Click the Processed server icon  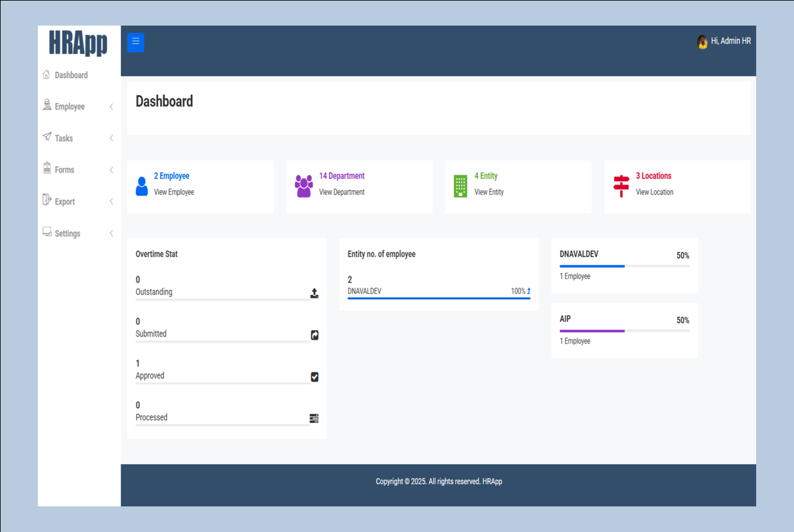(x=314, y=418)
